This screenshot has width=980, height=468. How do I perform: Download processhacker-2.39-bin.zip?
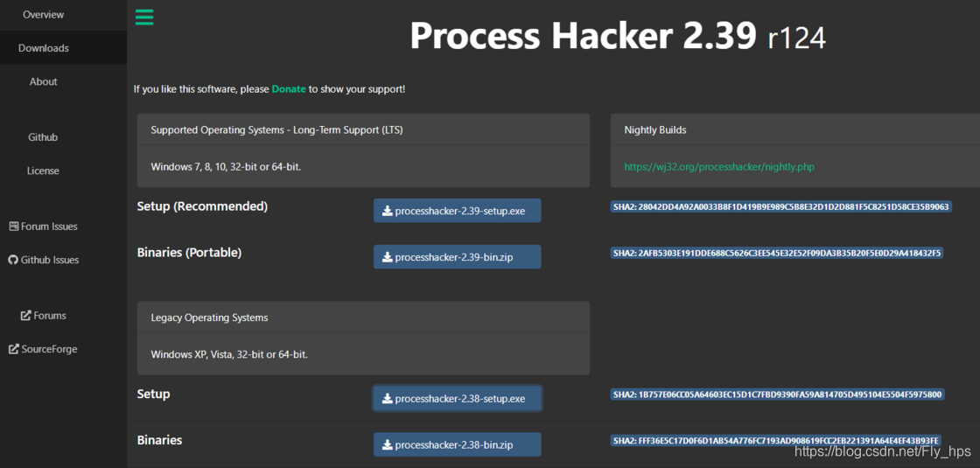click(x=458, y=257)
